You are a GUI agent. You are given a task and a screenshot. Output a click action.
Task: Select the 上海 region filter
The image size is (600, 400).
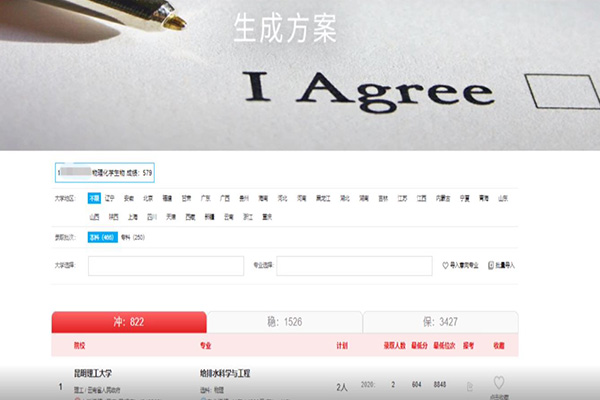point(133,217)
